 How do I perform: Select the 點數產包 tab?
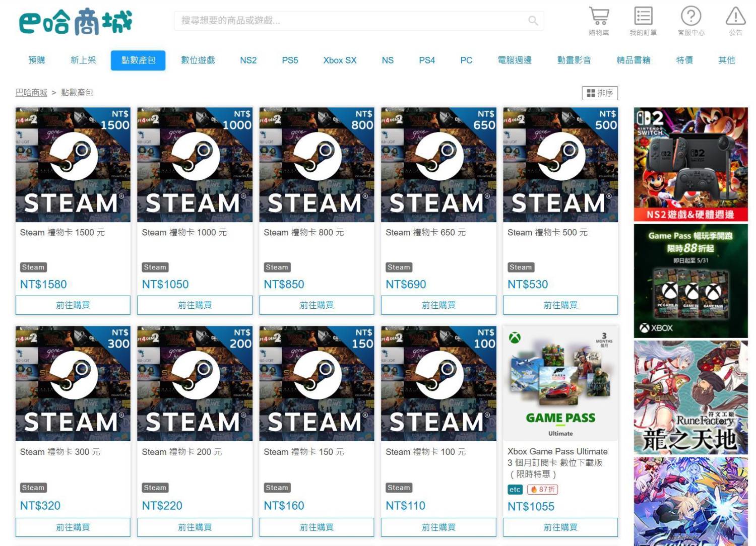(x=138, y=60)
